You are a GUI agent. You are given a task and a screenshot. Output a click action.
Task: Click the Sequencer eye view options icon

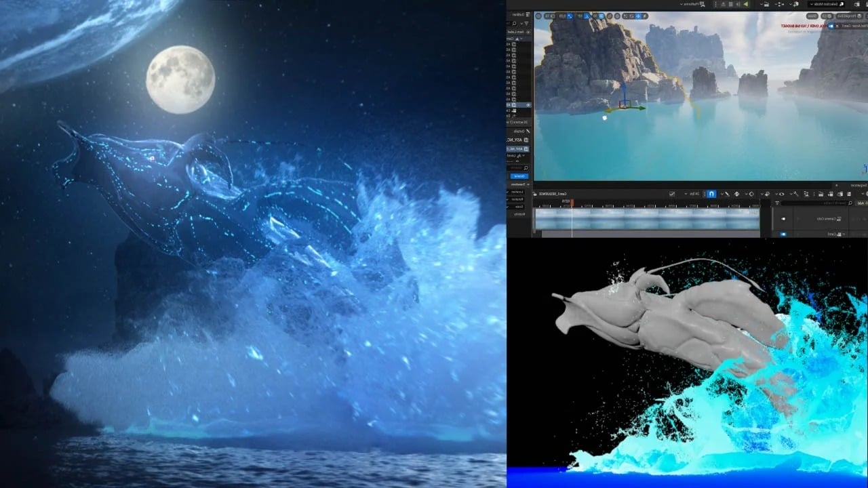point(781,194)
